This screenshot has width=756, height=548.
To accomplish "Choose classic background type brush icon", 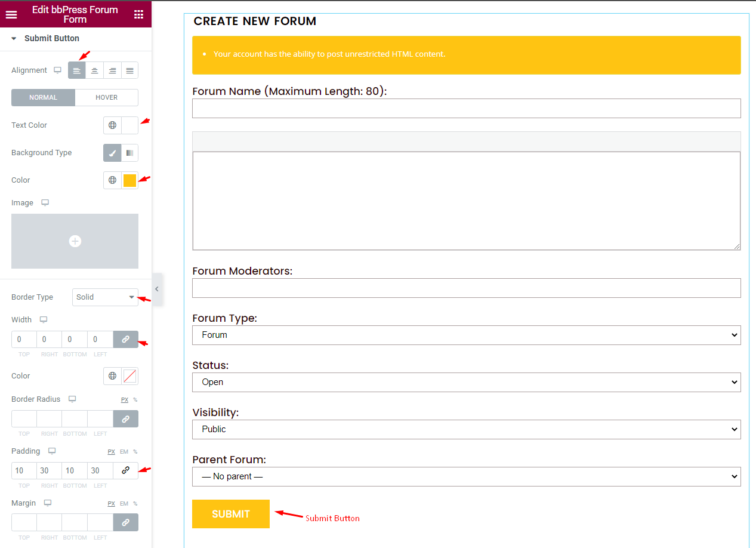I will click(x=112, y=153).
